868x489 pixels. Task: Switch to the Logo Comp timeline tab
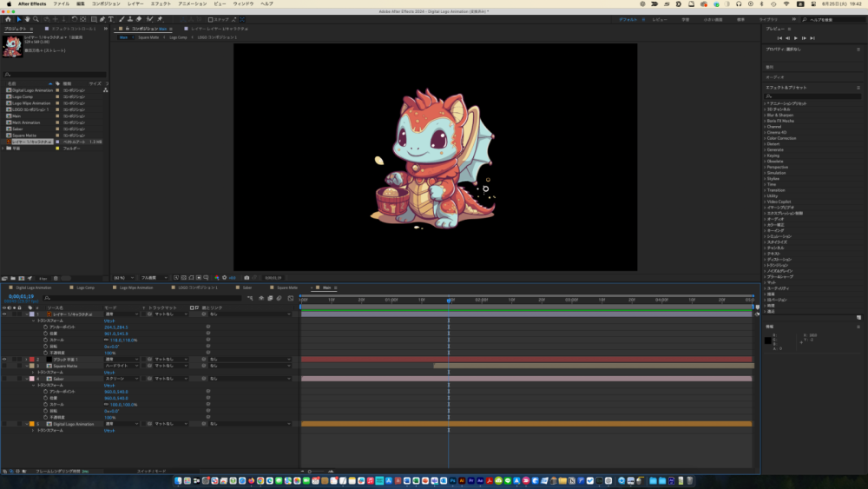85,287
